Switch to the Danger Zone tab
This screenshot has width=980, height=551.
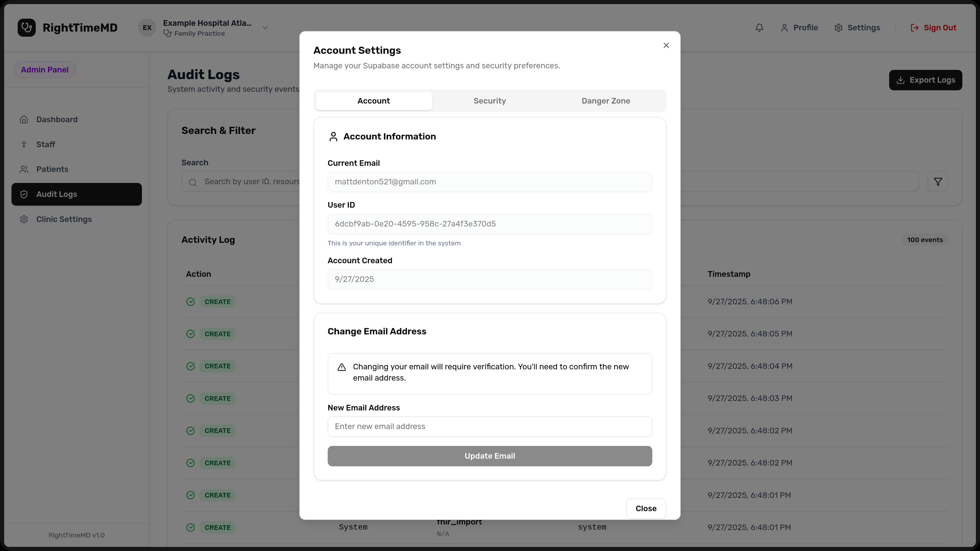coord(605,101)
